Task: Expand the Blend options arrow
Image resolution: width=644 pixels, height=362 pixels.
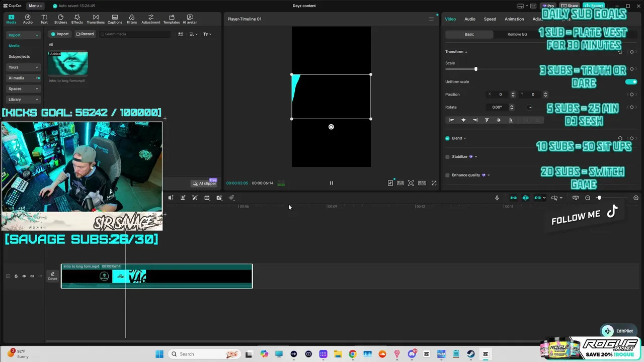Action: click(x=465, y=138)
